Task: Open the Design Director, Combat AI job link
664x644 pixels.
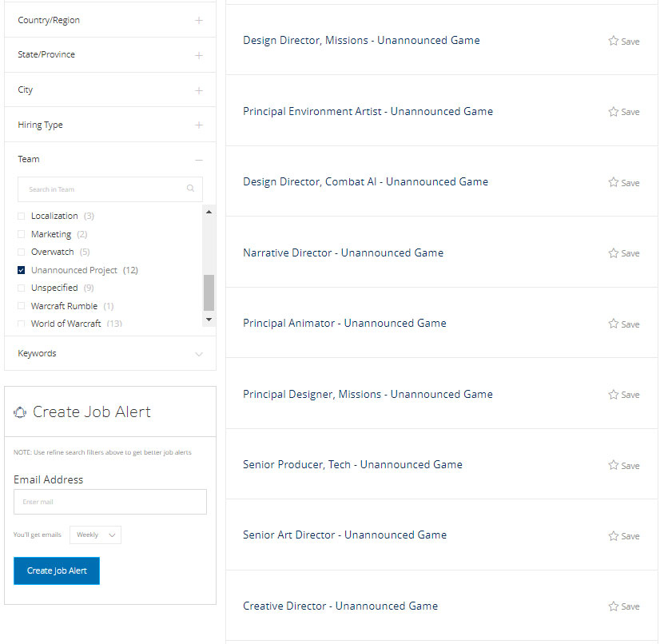Action: 365,182
